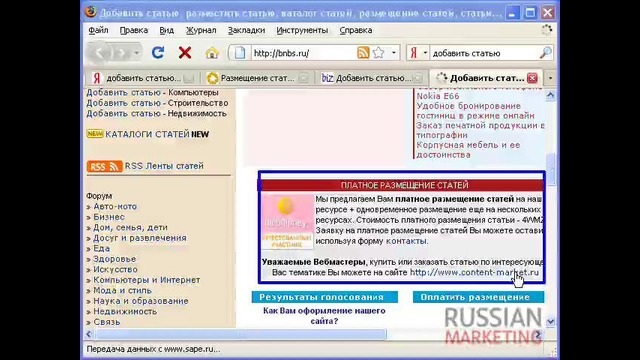Click the Firefox icon in title bar
Image resolution: width=640 pixels, height=360 pixels.
click(x=91, y=12)
